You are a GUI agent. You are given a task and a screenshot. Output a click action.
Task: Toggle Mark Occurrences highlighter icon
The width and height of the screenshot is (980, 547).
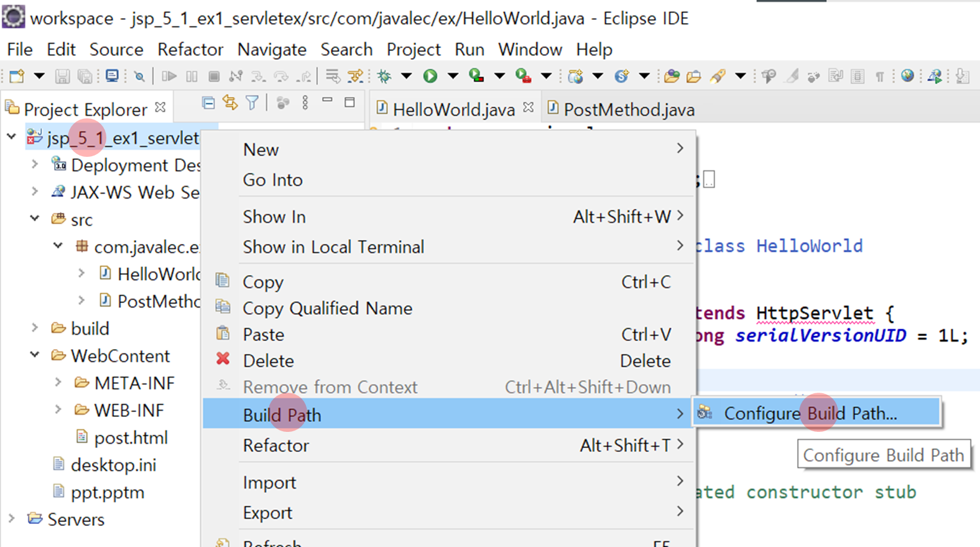click(792, 76)
